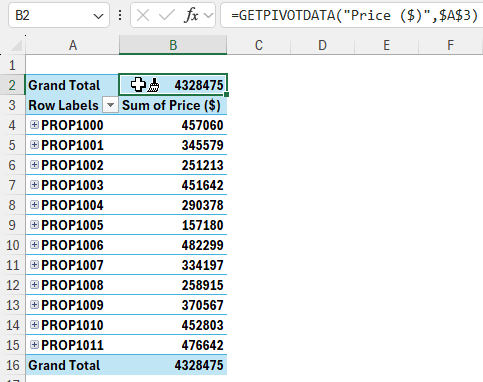The width and height of the screenshot is (483, 382).
Task: Select the PROP1010 label text
Action: [x=72, y=325]
